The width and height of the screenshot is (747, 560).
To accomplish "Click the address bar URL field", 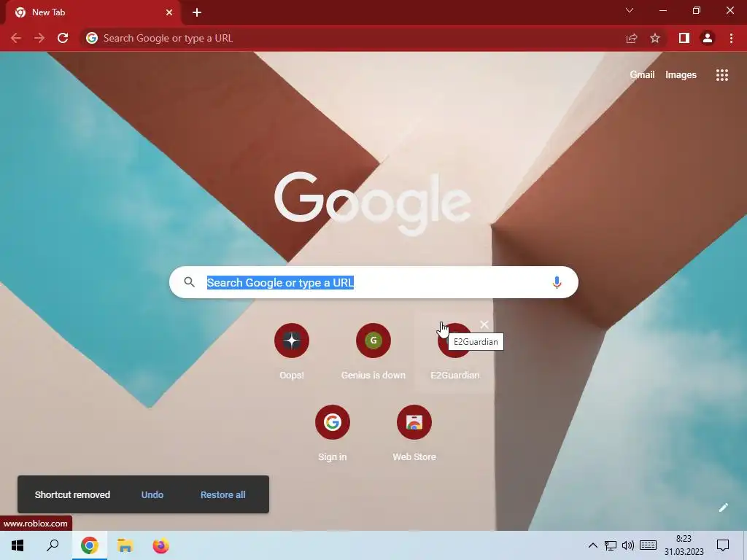I will coord(352,38).
